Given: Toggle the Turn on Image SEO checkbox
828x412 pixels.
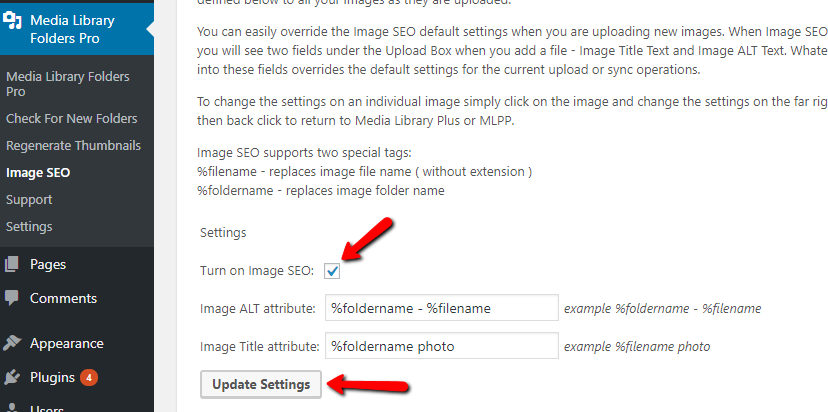Looking at the screenshot, I should 332,271.
